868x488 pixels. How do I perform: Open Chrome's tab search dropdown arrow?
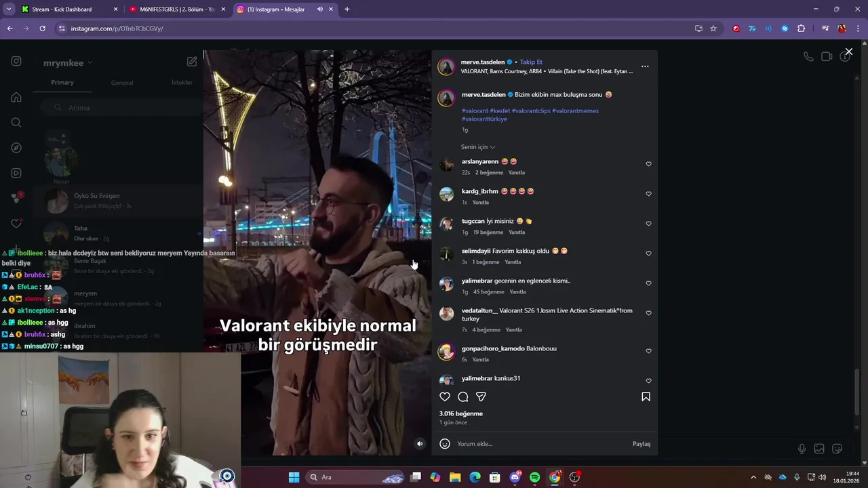tap(9, 9)
